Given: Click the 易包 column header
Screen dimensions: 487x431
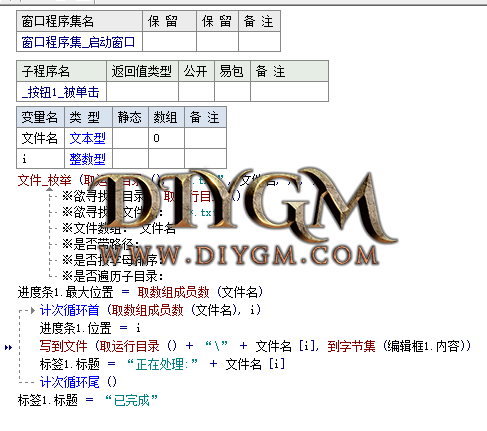Looking at the screenshot, I should pos(232,71).
